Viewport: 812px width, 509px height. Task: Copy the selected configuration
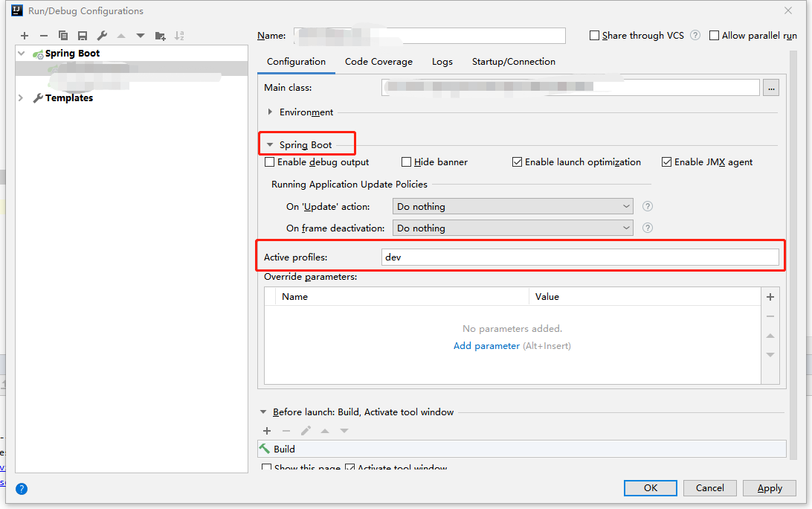pyautogui.click(x=63, y=36)
